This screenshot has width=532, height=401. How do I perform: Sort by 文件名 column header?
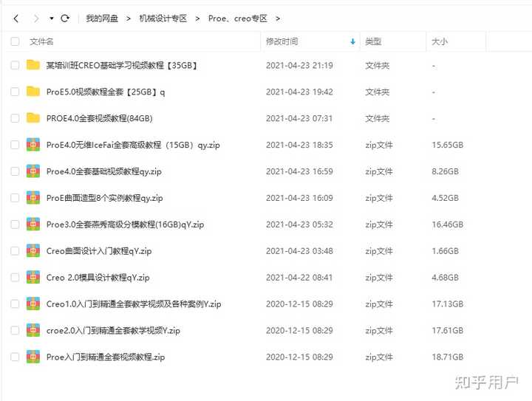41,41
